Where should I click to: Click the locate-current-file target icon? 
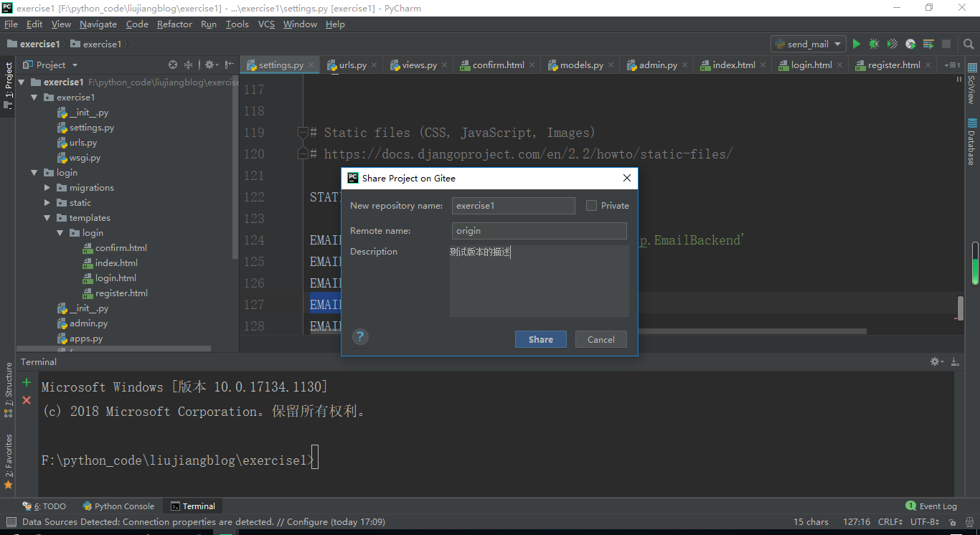point(172,65)
